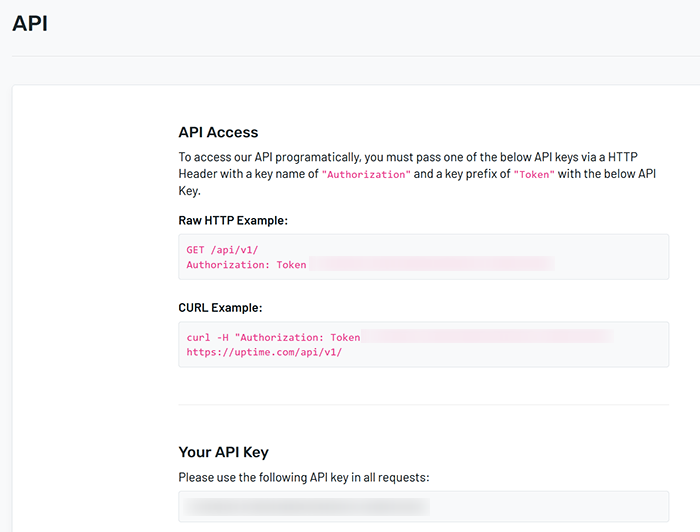This screenshot has width=700, height=532.
Task: Click the API page heading
Action: point(30,24)
